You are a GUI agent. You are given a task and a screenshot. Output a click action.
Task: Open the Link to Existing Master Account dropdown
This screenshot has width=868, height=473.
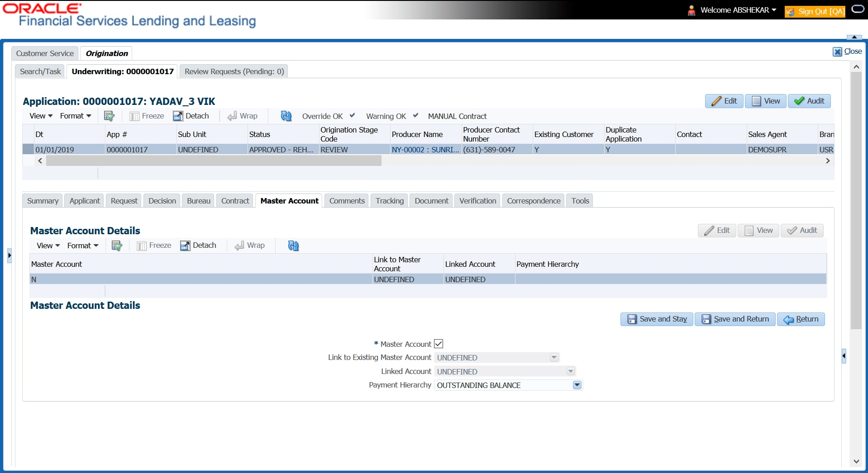554,358
